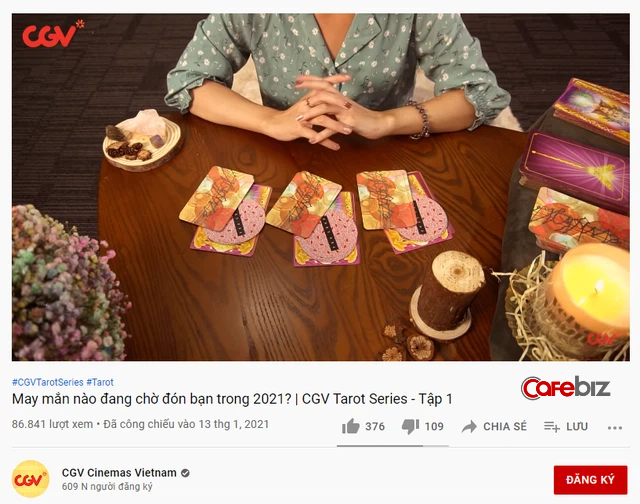Click the save-to-playlist icon
The image size is (640, 504).
coord(552,427)
